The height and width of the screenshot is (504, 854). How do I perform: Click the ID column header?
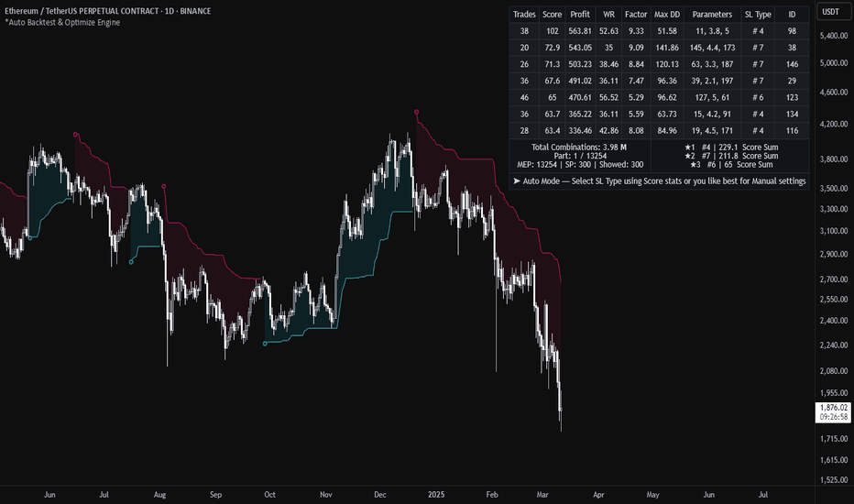click(x=792, y=15)
